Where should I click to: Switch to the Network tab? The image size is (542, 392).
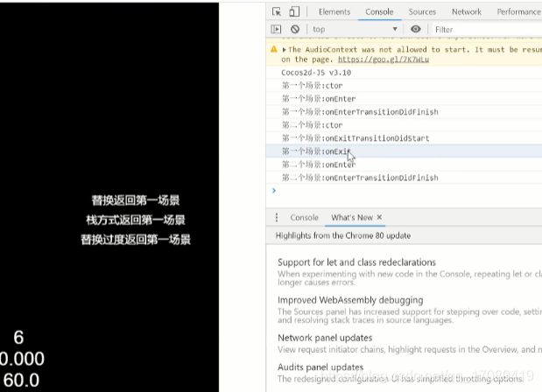(x=467, y=11)
